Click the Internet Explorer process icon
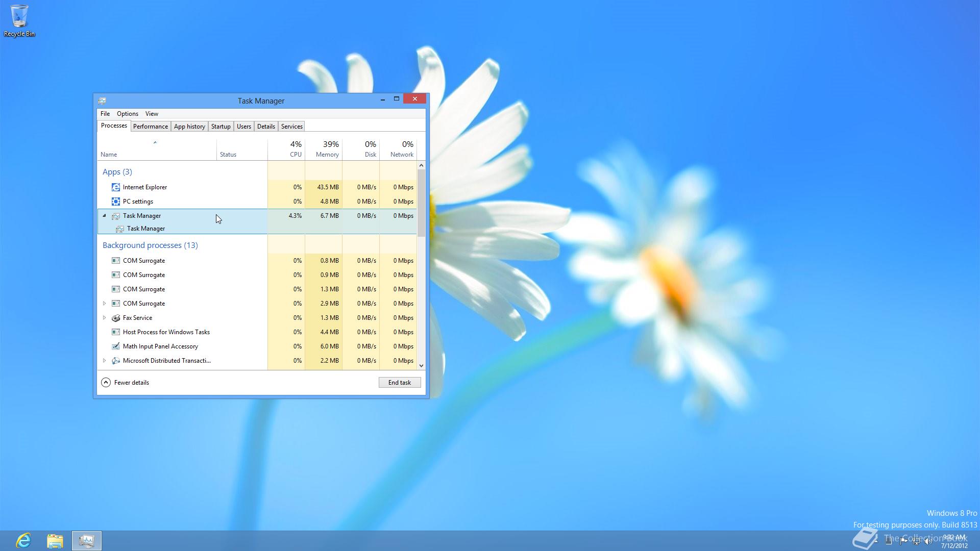Screen dimensions: 980x551 (x=116, y=187)
